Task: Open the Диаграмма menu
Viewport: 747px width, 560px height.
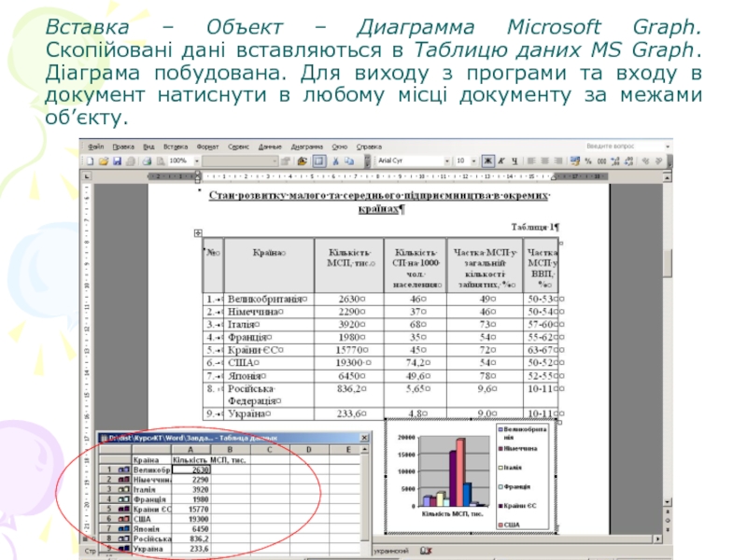Action: (x=307, y=147)
